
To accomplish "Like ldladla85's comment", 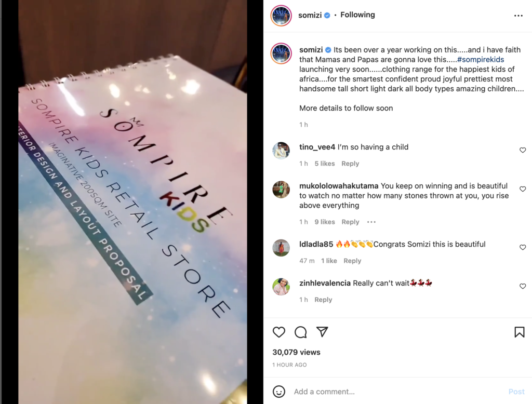I will pyautogui.click(x=523, y=247).
